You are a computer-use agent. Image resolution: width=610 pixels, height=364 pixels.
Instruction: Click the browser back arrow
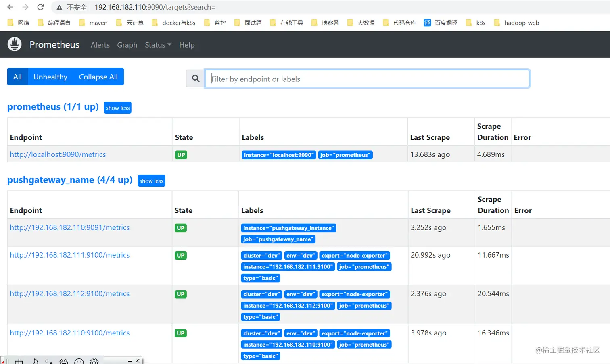pyautogui.click(x=10, y=7)
